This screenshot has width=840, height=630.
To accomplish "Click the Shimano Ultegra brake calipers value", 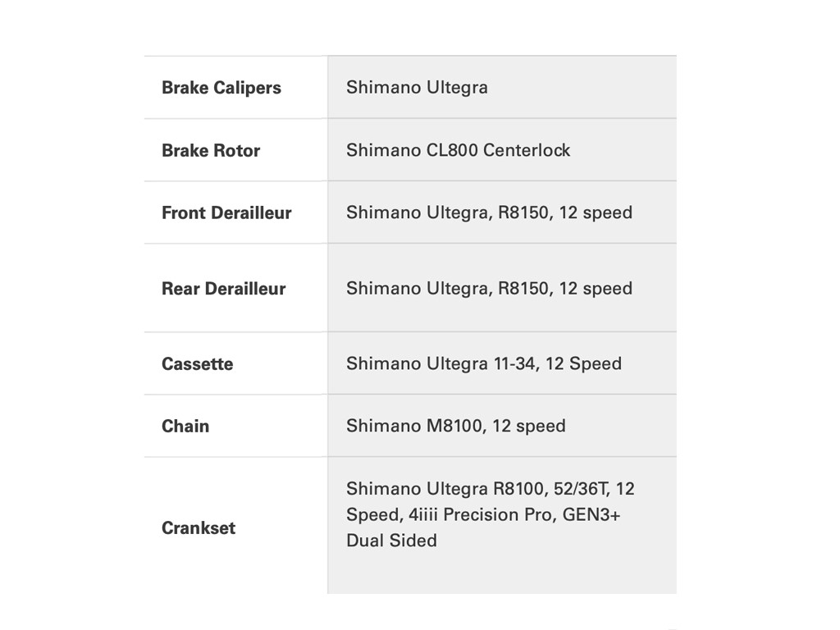I will [x=417, y=88].
